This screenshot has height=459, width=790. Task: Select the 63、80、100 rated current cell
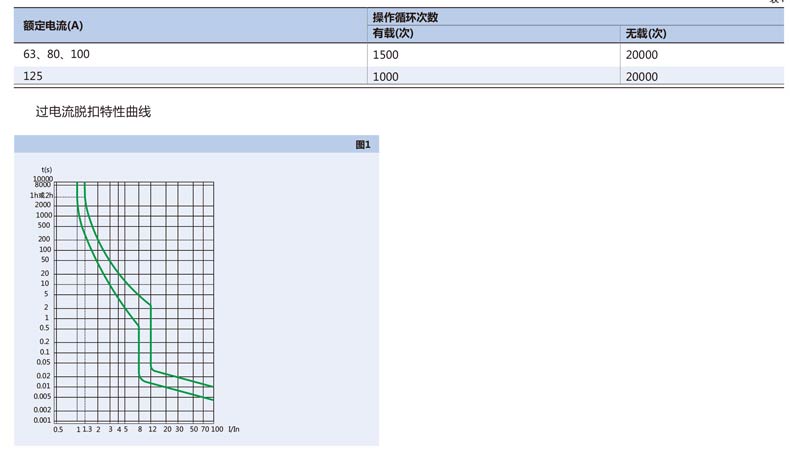(x=56, y=54)
